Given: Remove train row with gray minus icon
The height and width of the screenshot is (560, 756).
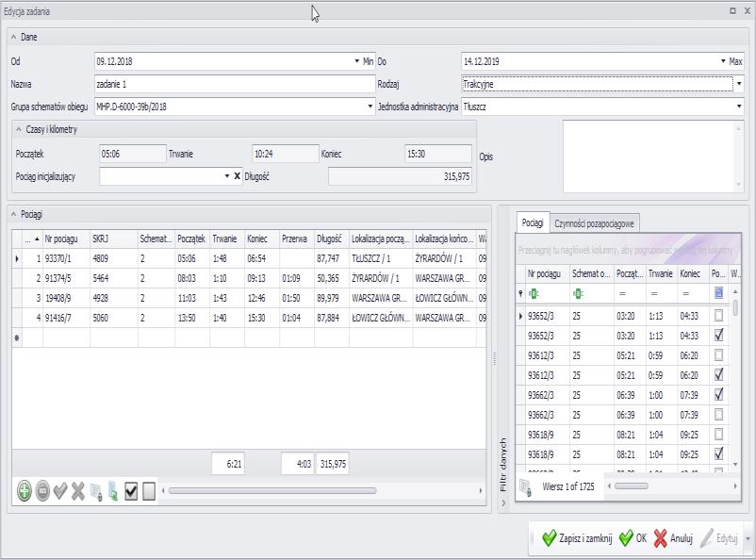Looking at the screenshot, I should pos(42,491).
